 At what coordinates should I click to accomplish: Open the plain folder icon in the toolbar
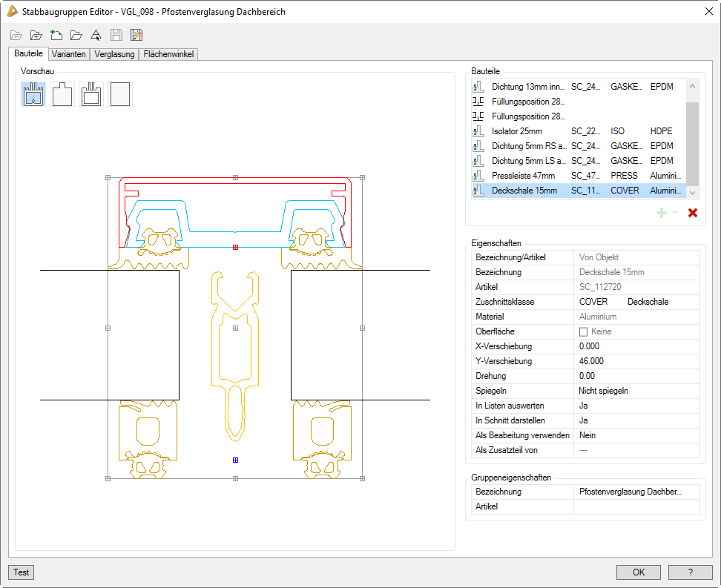click(x=76, y=35)
